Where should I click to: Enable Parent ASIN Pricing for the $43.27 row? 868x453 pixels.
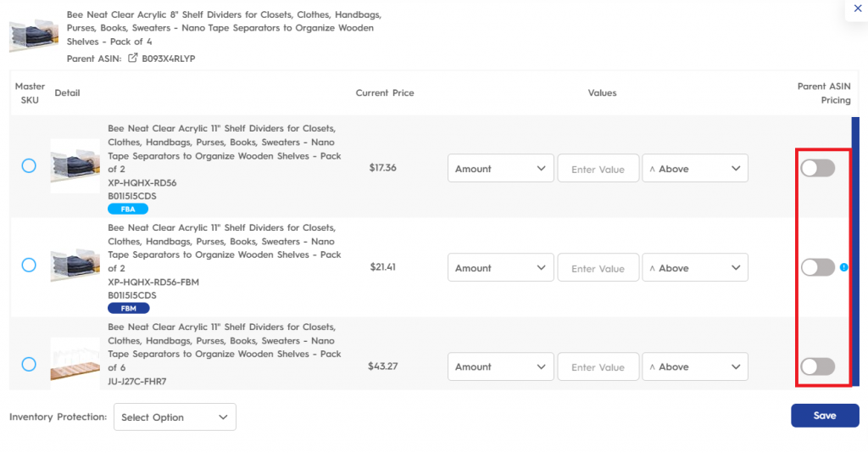(x=818, y=366)
